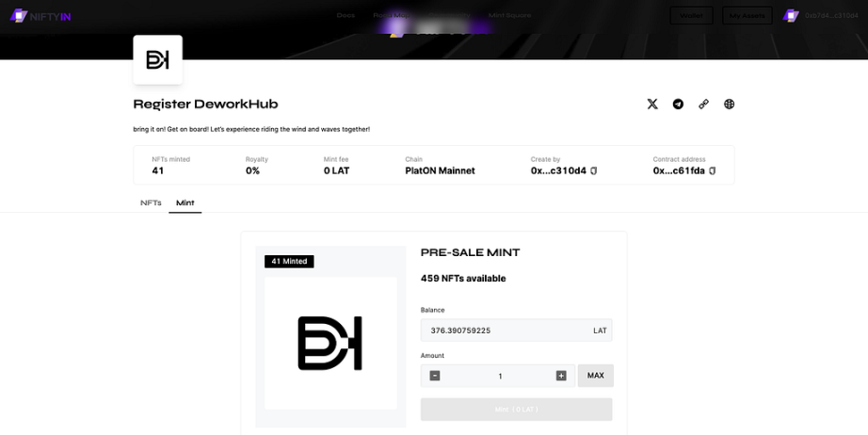
Task: Decrease mint amount with minus button
Action: (x=435, y=376)
